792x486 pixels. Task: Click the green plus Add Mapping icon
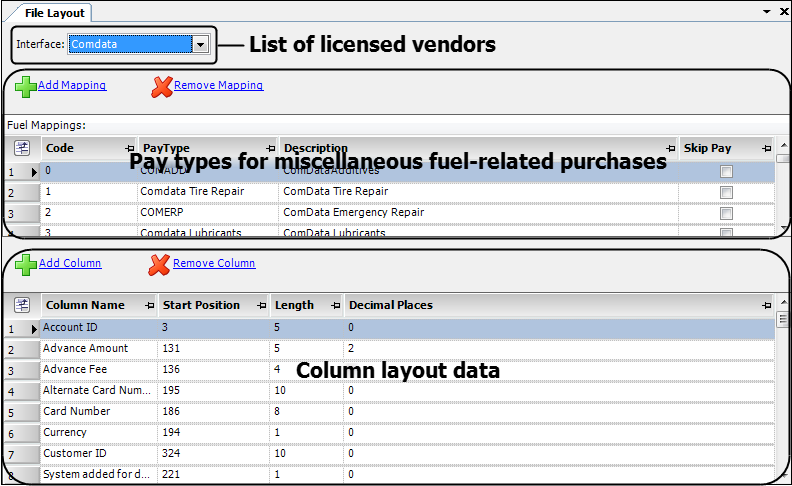(26, 87)
